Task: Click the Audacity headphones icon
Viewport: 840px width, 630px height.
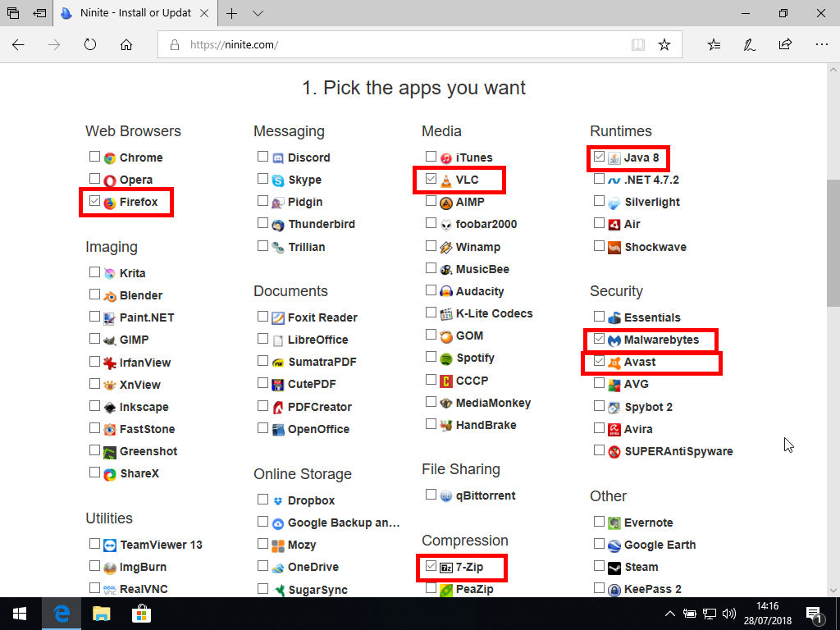Action: 446,292
